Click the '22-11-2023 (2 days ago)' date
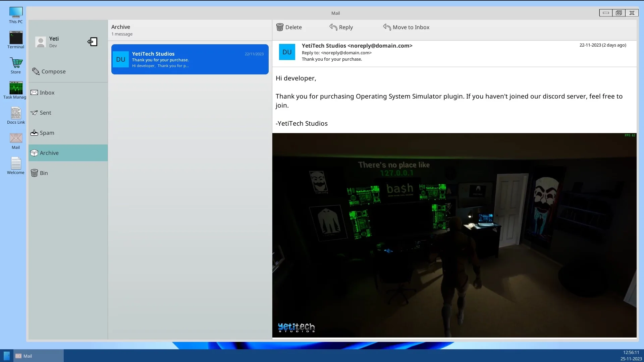Image resolution: width=644 pixels, height=362 pixels. click(x=603, y=45)
